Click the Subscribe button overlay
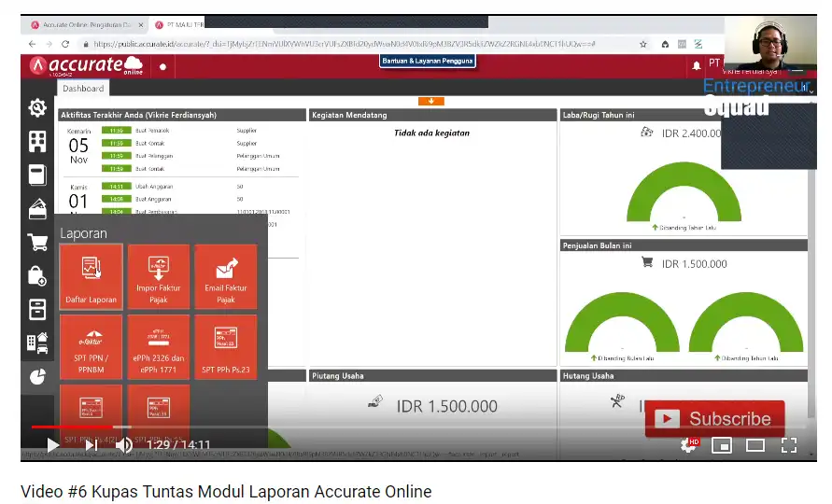The width and height of the screenshot is (832, 504). 714,418
